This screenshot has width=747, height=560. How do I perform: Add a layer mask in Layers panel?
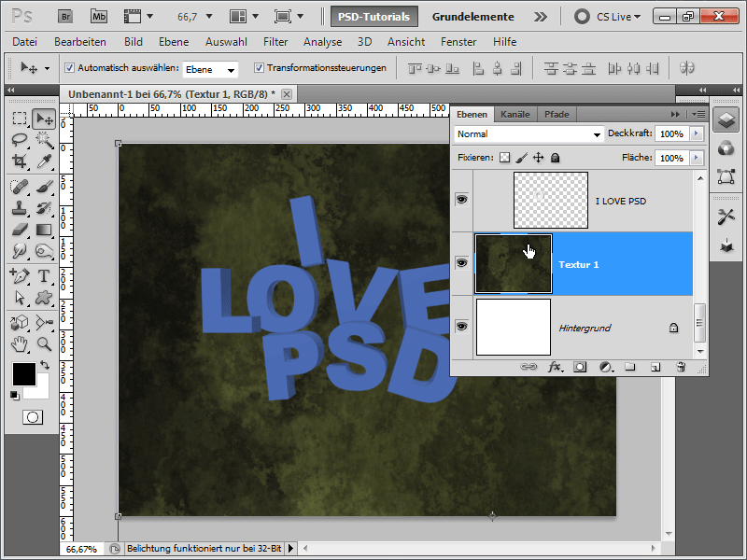(x=580, y=367)
